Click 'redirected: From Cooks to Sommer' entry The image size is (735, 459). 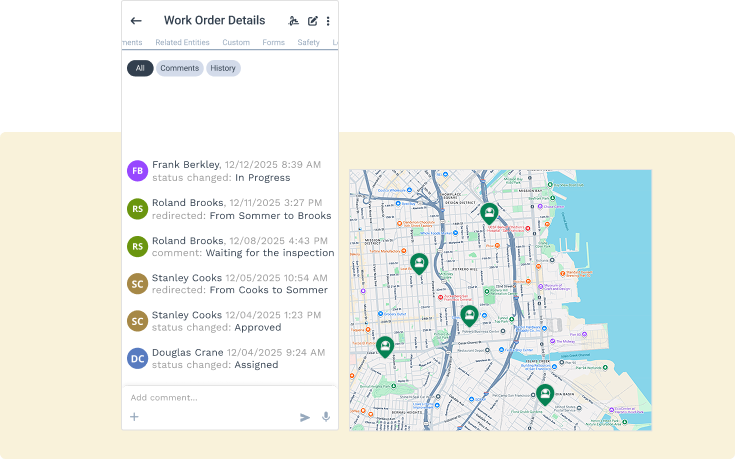coord(240,290)
